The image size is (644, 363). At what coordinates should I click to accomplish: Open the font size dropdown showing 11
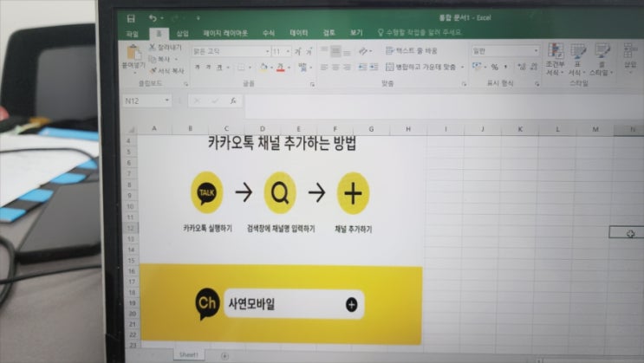coord(288,52)
